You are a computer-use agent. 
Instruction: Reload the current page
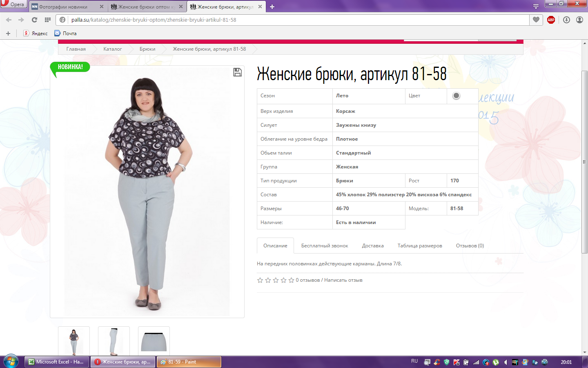coord(35,20)
